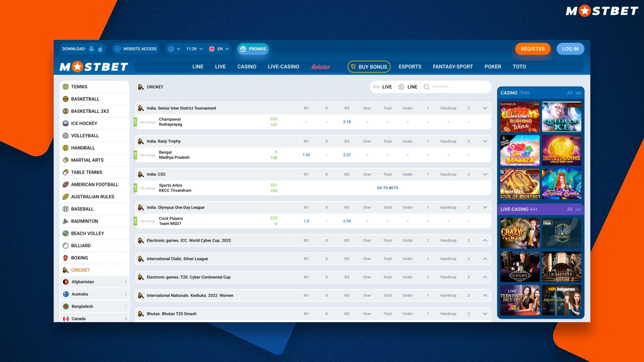Open Australian Rules via its icon
Viewport: 644px width, 362px height.
(x=66, y=197)
